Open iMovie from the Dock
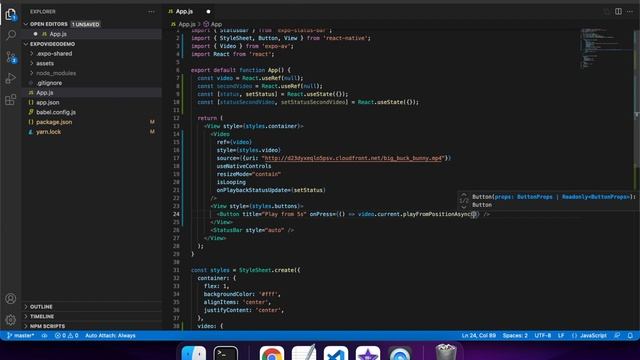This screenshot has height=360, width=640. click(368, 353)
